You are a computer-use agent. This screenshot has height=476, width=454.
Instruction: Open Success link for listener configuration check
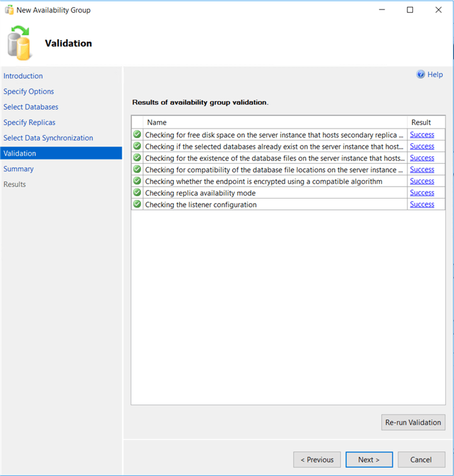[422, 204]
